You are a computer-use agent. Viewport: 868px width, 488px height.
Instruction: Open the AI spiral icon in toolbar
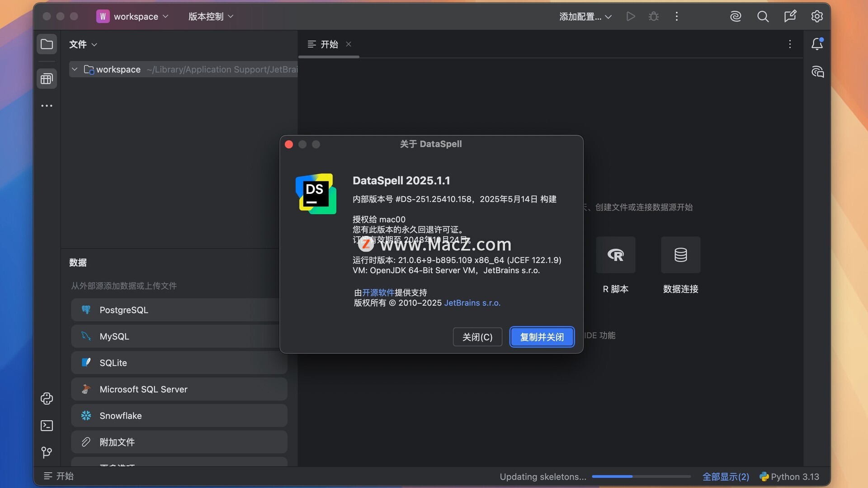736,17
